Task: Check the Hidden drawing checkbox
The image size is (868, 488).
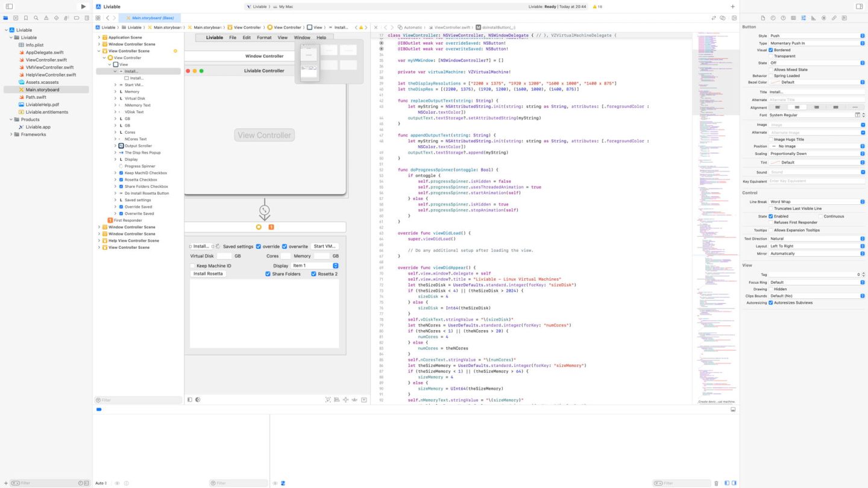Action: tap(771, 289)
